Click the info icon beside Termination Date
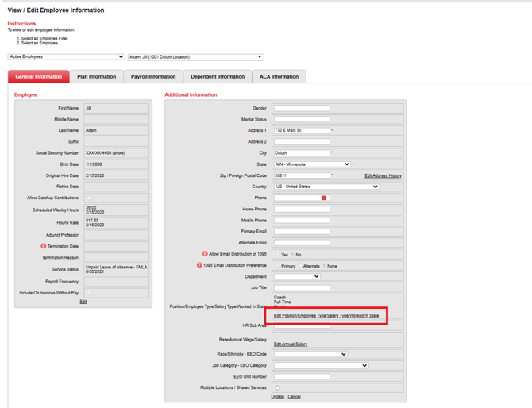The width and height of the screenshot is (532, 408). pyautogui.click(x=44, y=246)
